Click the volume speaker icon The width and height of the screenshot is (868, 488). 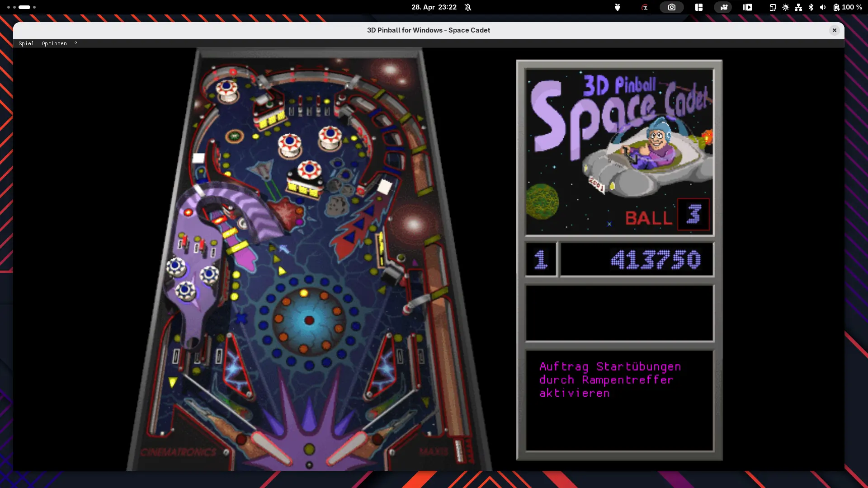[823, 7]
